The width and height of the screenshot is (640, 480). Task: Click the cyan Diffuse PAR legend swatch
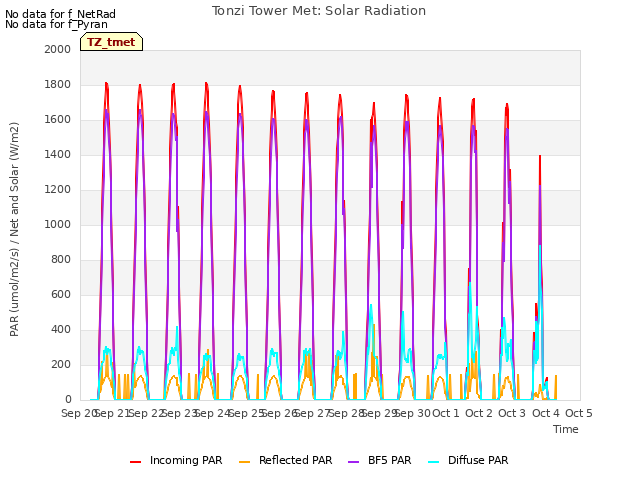tap(434, 462)
